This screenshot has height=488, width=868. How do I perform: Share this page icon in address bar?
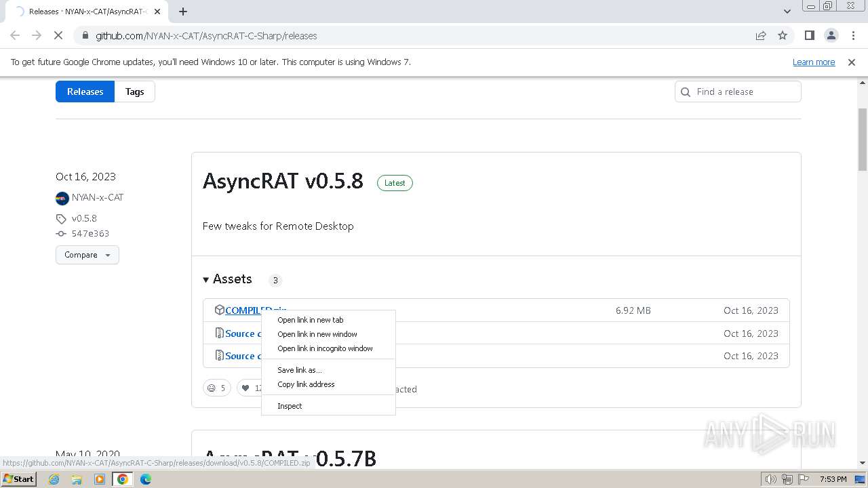[761, 36]
